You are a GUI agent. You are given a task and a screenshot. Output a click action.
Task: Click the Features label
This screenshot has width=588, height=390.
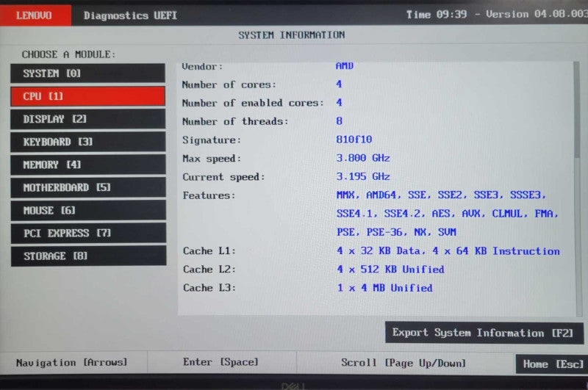pos(209,195)
